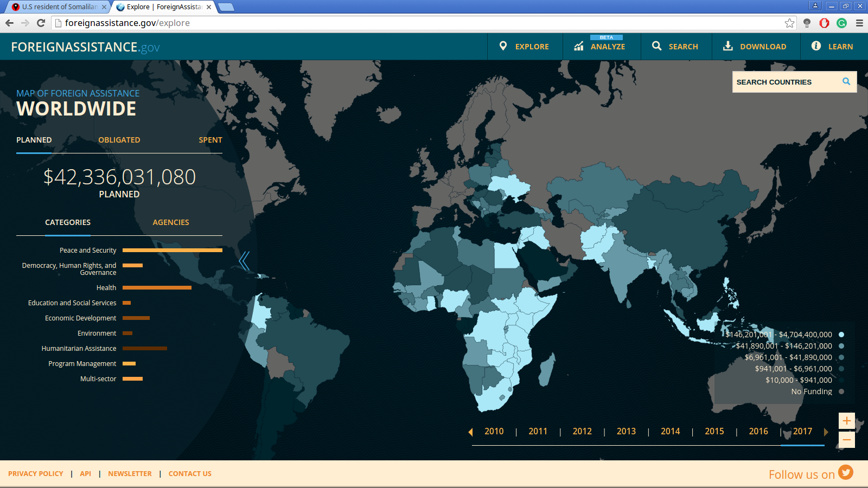Click the Program Management category label
868x488 pixels.
(x=82, y=363)
